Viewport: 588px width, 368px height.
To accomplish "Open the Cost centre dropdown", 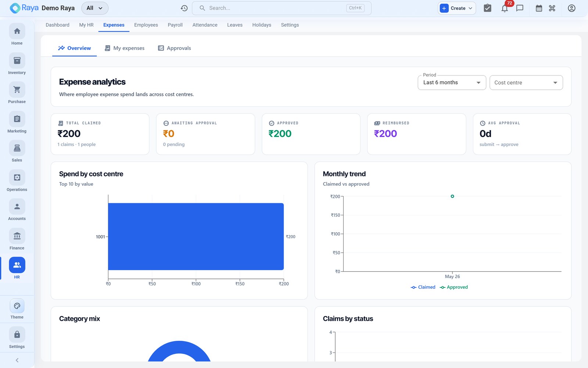I will (x=526, y=82).
